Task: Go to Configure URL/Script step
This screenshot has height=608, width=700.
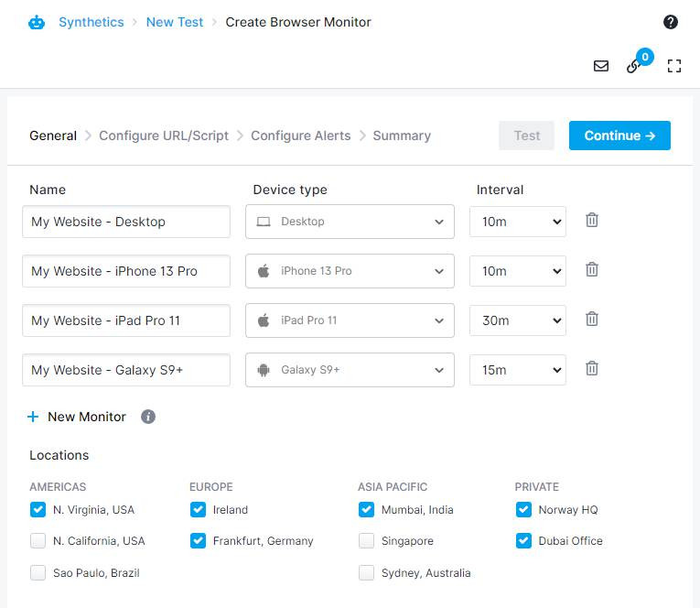Action: (164, 136)
